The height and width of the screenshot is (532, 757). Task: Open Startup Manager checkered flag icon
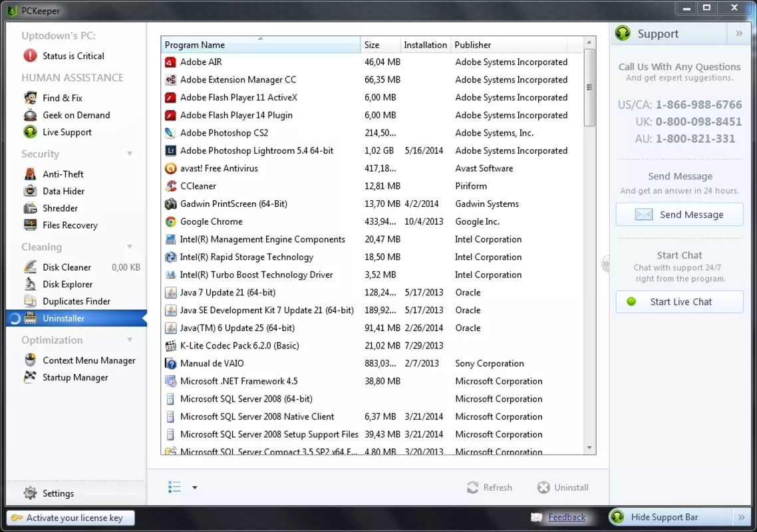click(x=31, y=377)
